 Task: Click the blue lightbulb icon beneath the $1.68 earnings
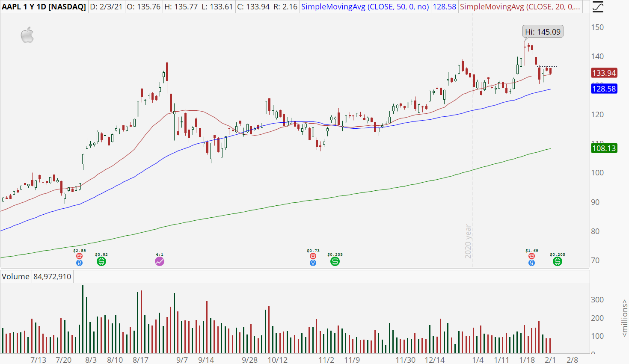click(531, 263)
